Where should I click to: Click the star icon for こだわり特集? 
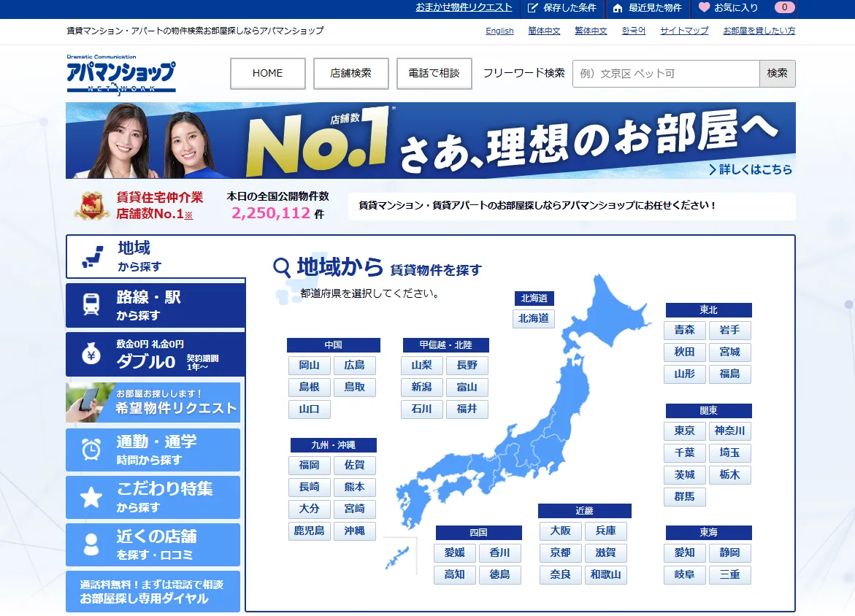pos(91,497)
